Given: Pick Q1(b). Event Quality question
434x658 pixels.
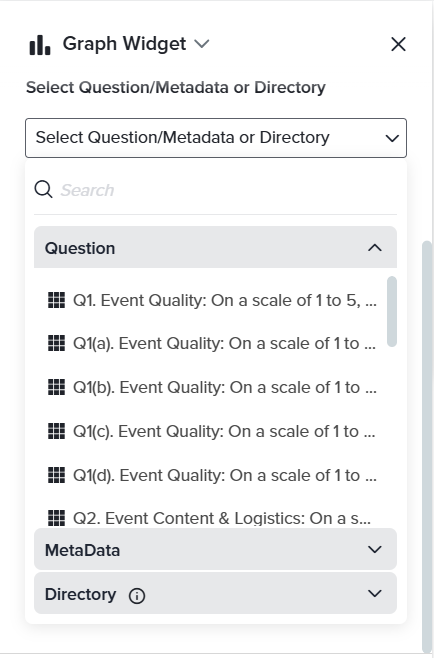Looking at the screenshot, I should [212, 387].
